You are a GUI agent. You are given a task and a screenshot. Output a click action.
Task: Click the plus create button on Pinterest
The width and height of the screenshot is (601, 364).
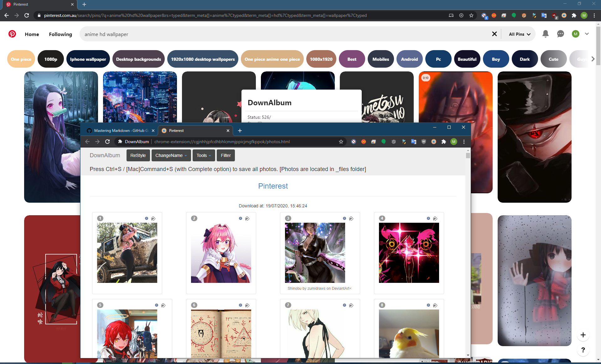[x=583, y=335]
